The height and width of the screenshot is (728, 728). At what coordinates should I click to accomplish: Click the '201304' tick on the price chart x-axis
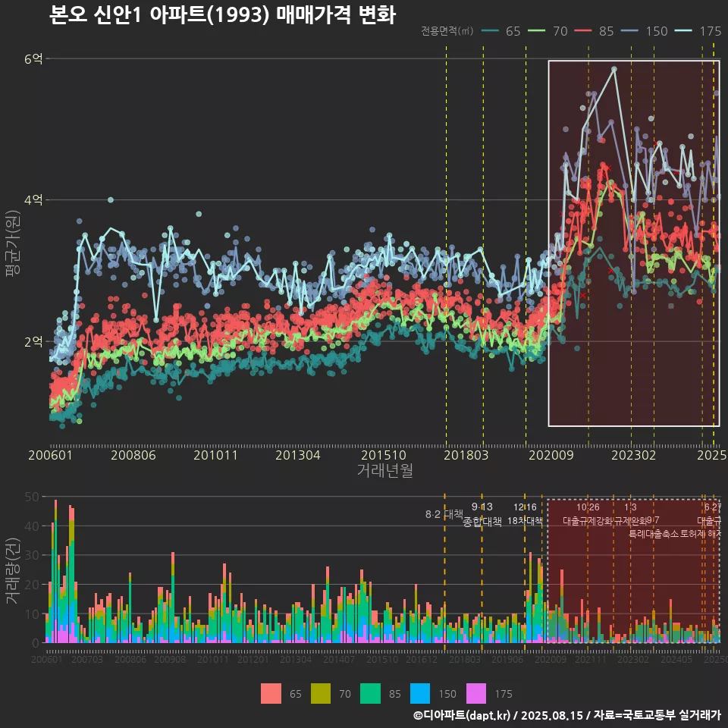[297, 455]
